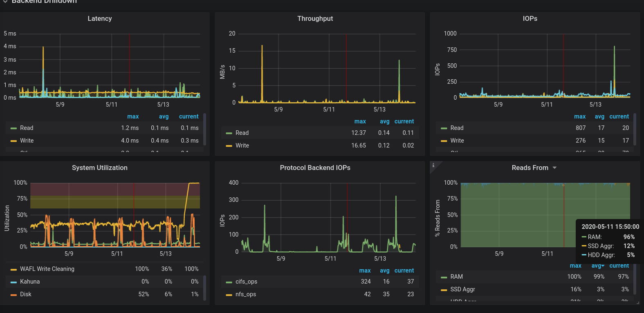Click the IOPs legend scrollbar
Screen dimensions: 644x313
pyautogui.click(x=635, y=129)
